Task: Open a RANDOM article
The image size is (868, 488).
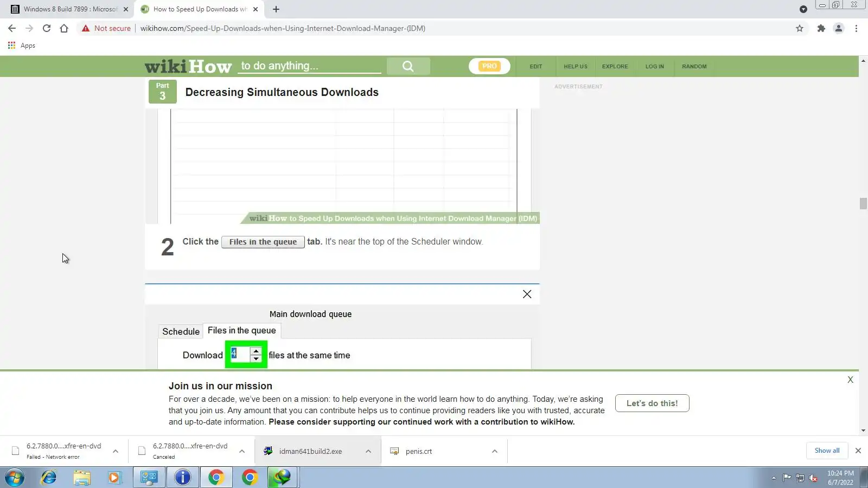Action: [694, 66]
